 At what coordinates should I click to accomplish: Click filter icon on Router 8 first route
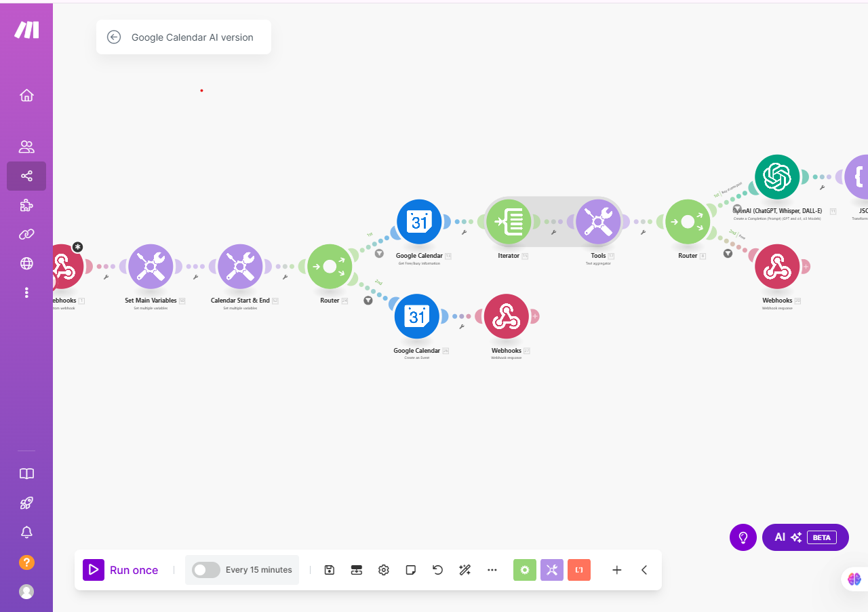click(737, 208)
